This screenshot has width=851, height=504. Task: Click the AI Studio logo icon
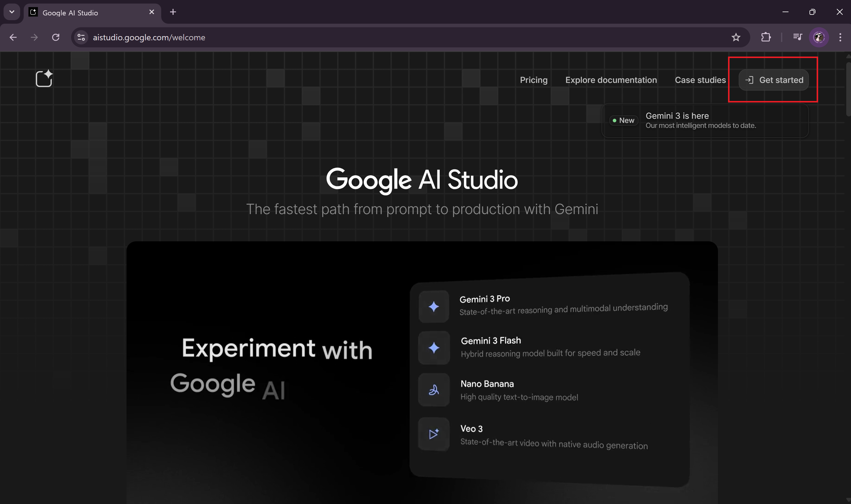pyautogui.click(x=44, y=78)
